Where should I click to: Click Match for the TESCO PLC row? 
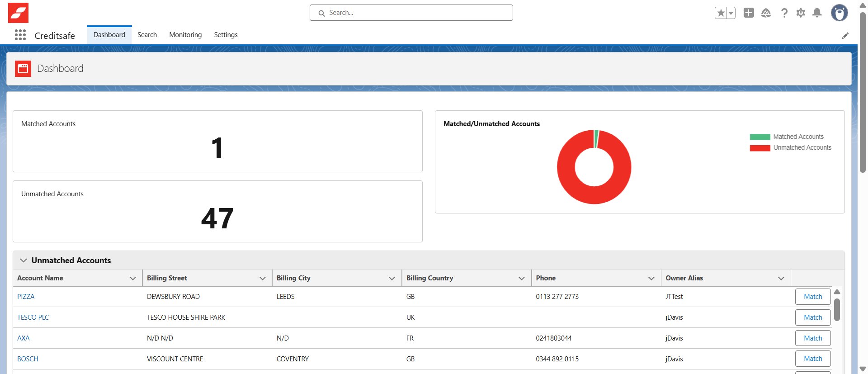coord(813,317)
